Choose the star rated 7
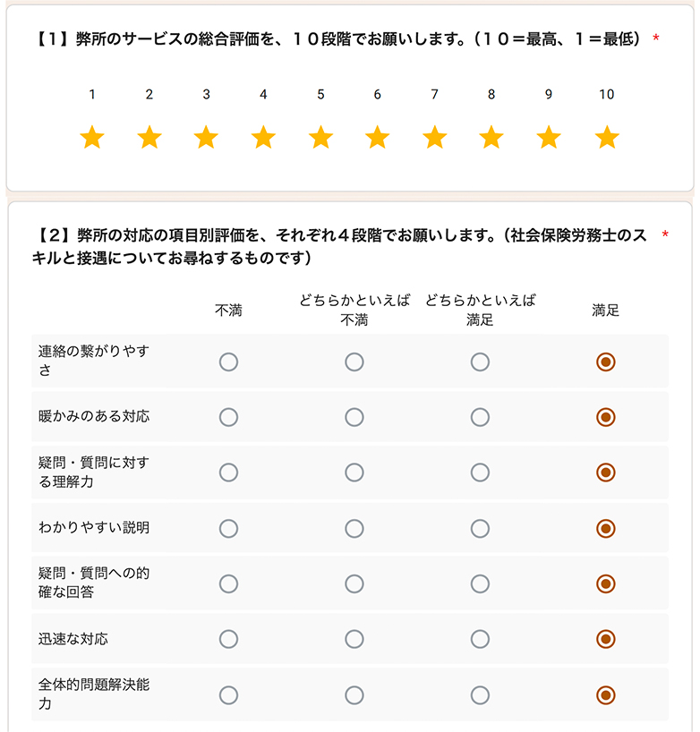Image resolution: width=700 pixels, height=732 pixels. tap(435, 137)
